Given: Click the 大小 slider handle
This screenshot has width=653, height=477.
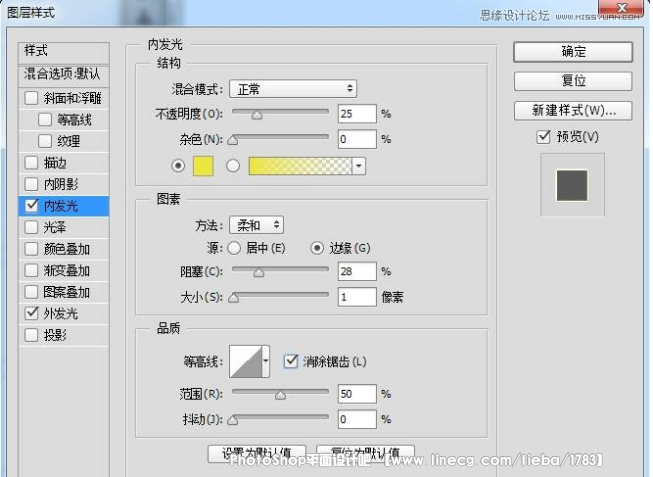Looking at the screenshot, I should tap(234, 298).
